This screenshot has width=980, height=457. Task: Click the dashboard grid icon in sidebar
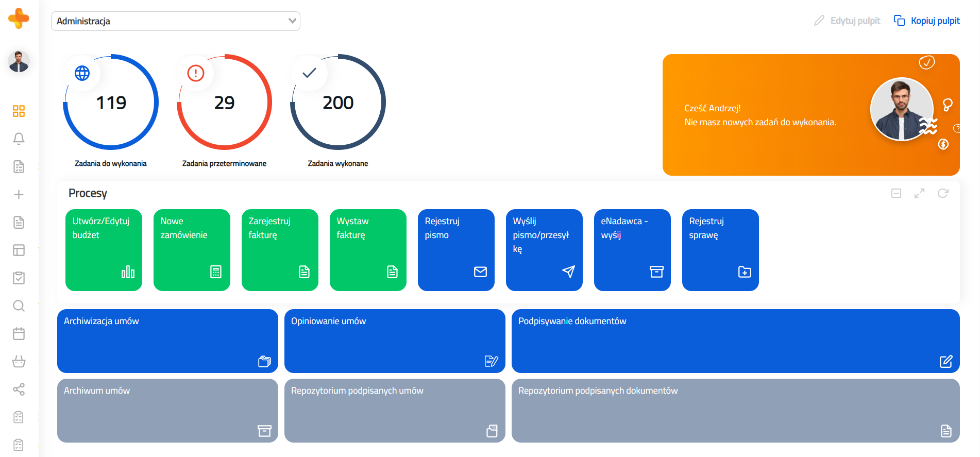[19, 111]
